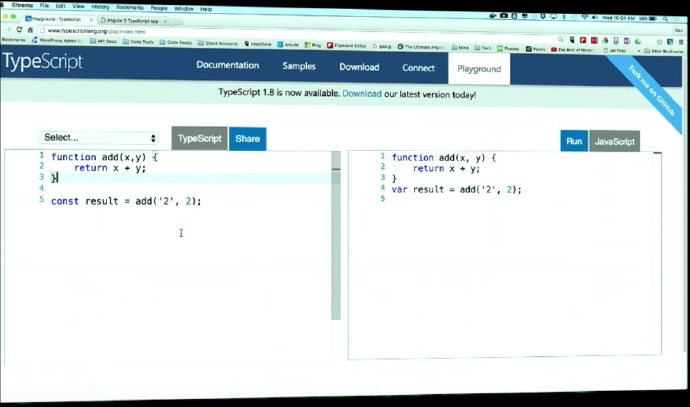Viewport: 690px width, 407px height.
Task: Open The Ultimate Angular bookmark
Action: pos(421,46)
